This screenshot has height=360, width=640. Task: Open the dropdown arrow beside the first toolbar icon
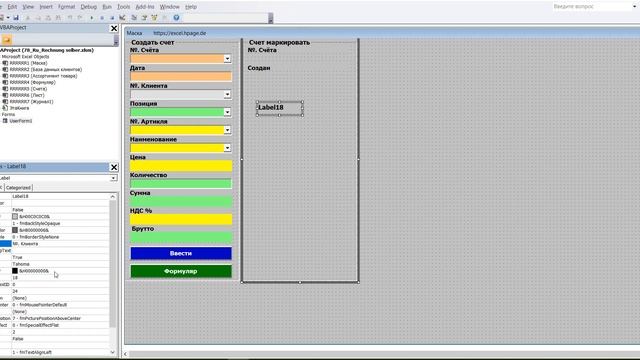8,18
